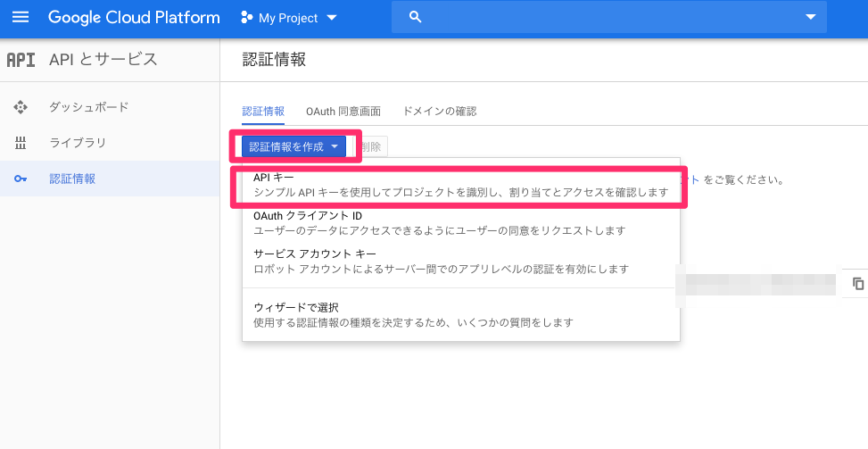Click the Google Cloud Platform logo text
Viewport: 868px width, 449px height.
(x=134, y=18)
